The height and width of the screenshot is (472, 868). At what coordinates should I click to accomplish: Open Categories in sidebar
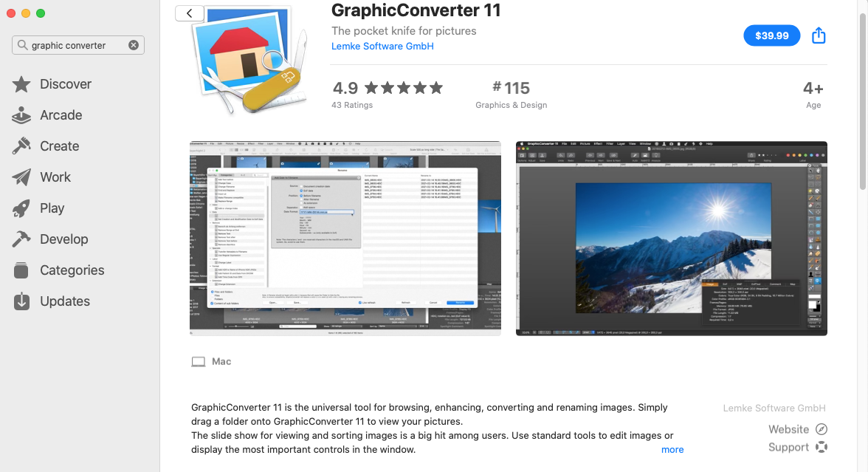(x=72, y=270)
